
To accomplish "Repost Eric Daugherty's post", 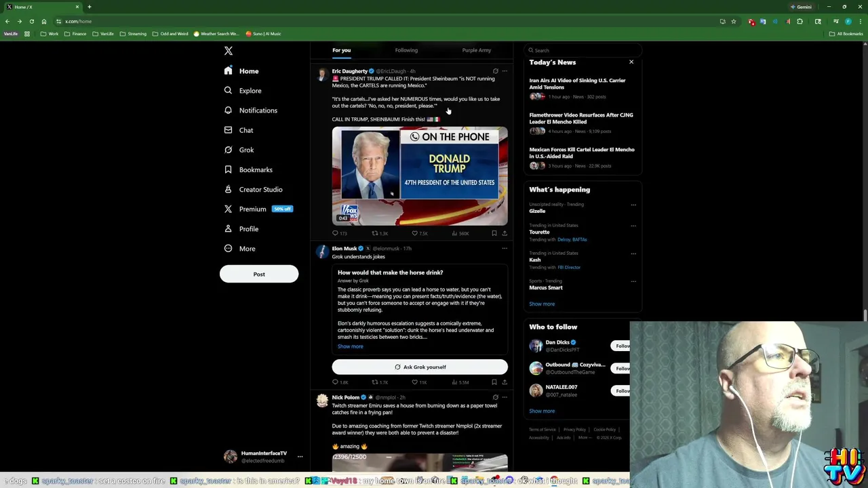I will pos(380,233).
